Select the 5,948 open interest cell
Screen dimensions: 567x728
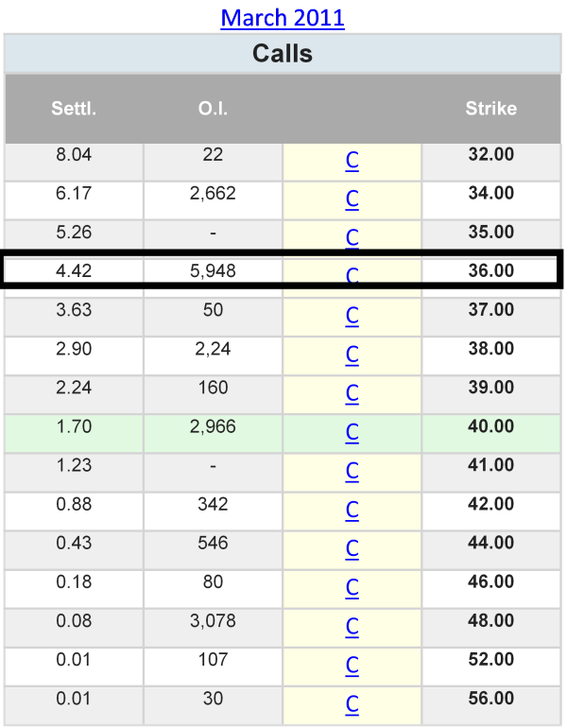[x=213, y=271]
